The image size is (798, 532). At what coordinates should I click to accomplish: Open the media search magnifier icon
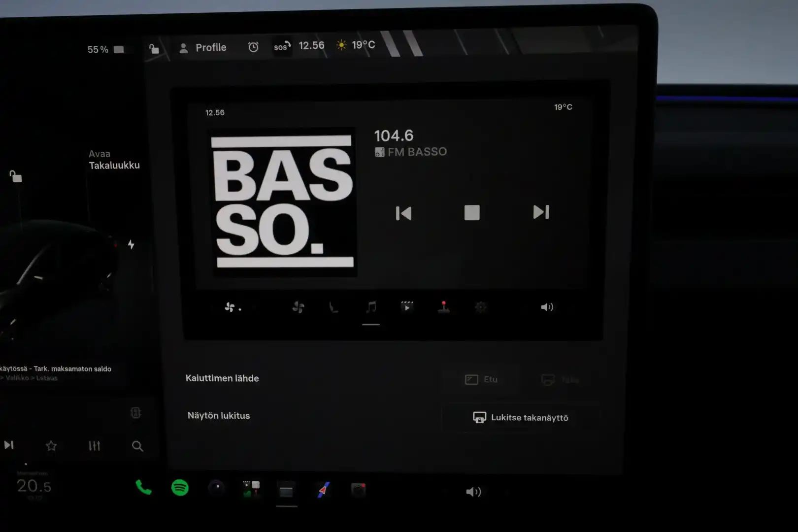coord(137,446)
